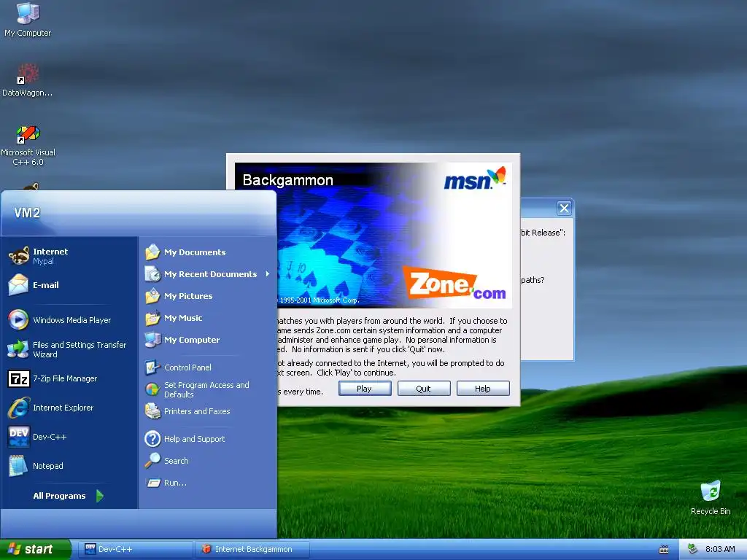Click the msn logo in Backgammon banner

(x=474, y=179)
